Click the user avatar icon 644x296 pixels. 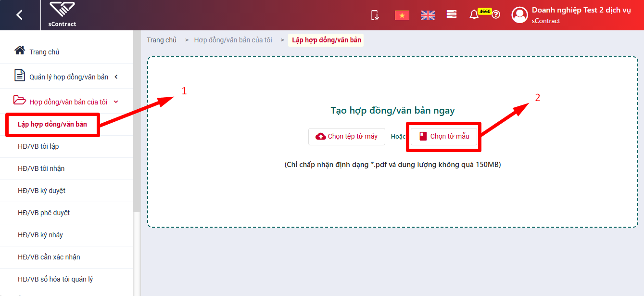(x=520, y=15)
